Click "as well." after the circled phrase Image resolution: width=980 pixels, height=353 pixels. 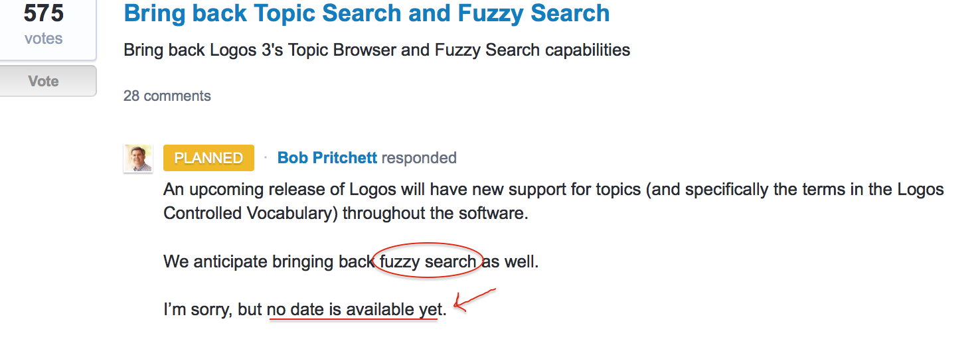(510, 261)
